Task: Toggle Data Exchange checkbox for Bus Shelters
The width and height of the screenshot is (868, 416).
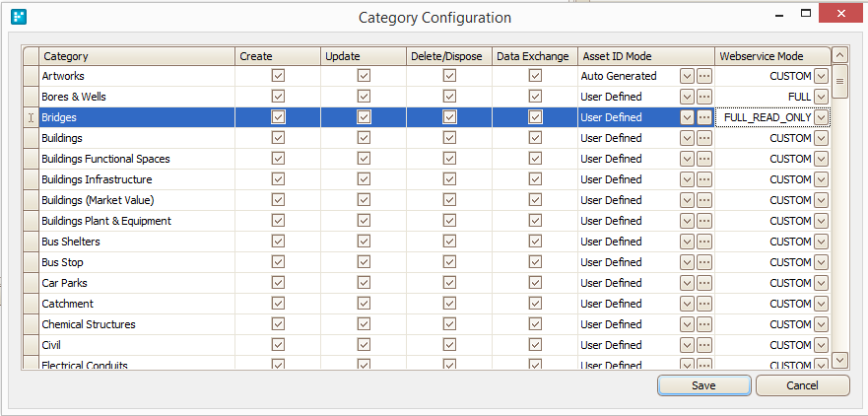Action: (x=535, y=241)
